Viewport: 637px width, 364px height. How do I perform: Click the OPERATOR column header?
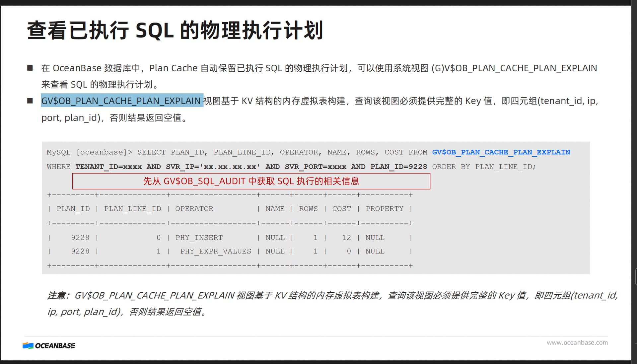(x=194, y=209)
